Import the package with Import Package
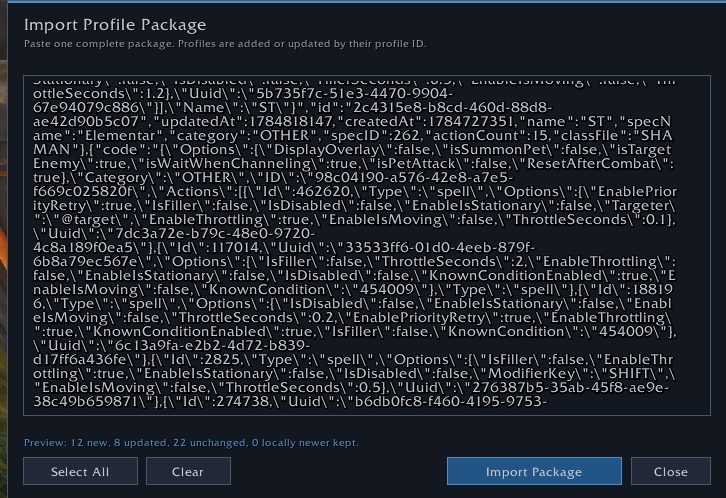The image size is (726, 498). (534, 471)
